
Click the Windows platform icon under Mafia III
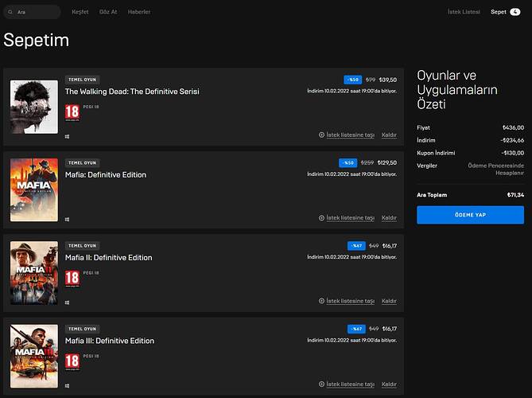(67, 386)
